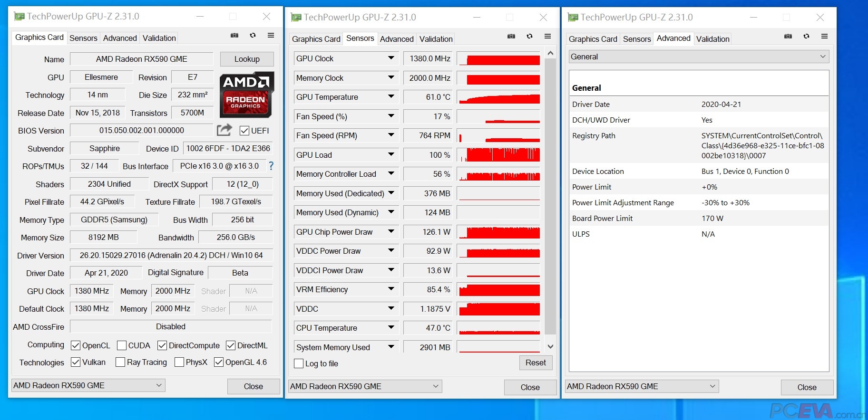The width and height of the screenshot is (868, 420).
Task: Open CPU Temperature sensor dropdown
Action: pyautogui.click(x=391, y=328)
